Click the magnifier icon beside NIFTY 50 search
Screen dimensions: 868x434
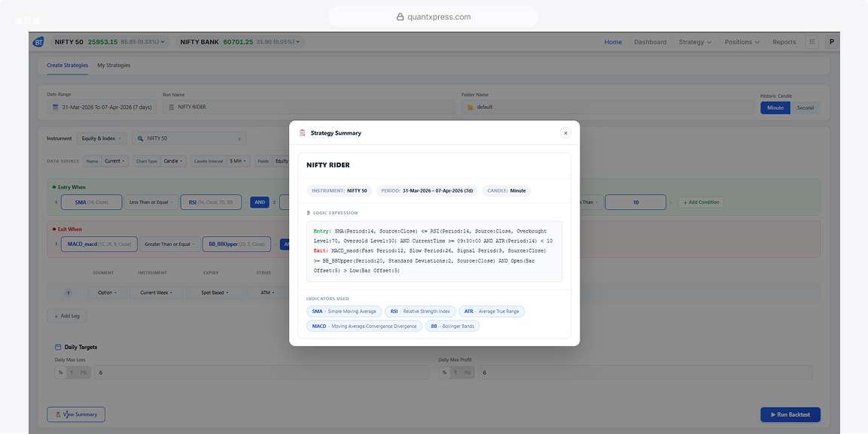pos(142,138)
